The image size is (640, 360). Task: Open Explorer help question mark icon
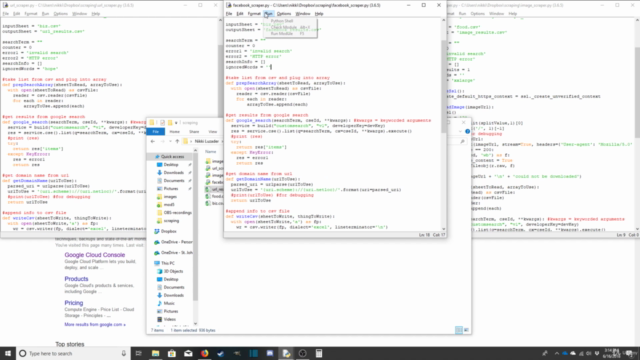click(467, 131)
